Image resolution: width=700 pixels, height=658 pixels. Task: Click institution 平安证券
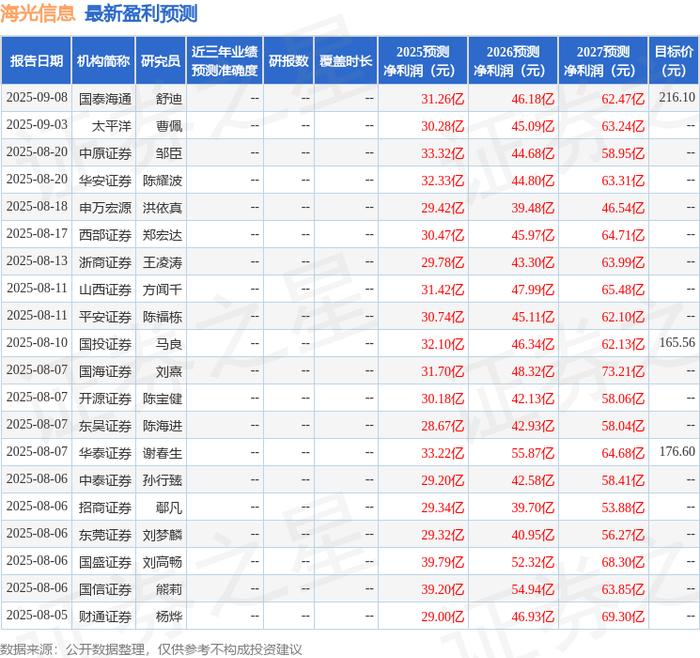coord(105,317)
